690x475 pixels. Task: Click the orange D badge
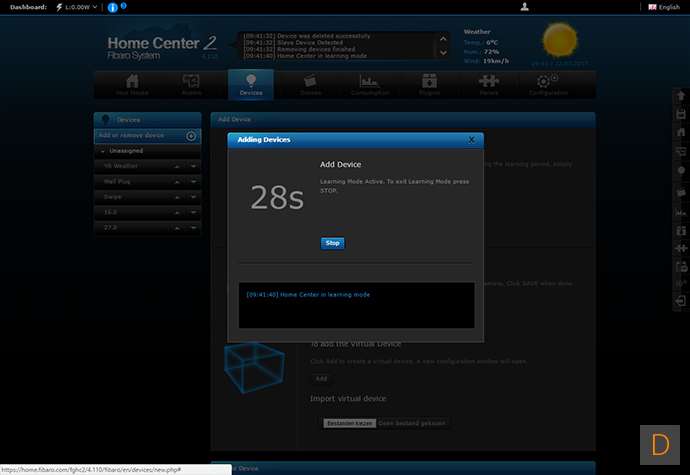(x=660, y=445)
